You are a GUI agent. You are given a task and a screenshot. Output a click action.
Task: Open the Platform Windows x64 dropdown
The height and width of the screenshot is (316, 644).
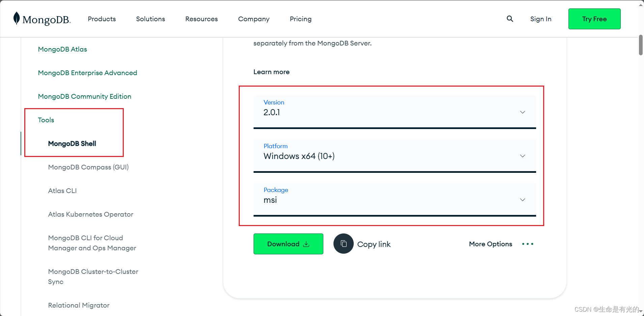point(394,156)
